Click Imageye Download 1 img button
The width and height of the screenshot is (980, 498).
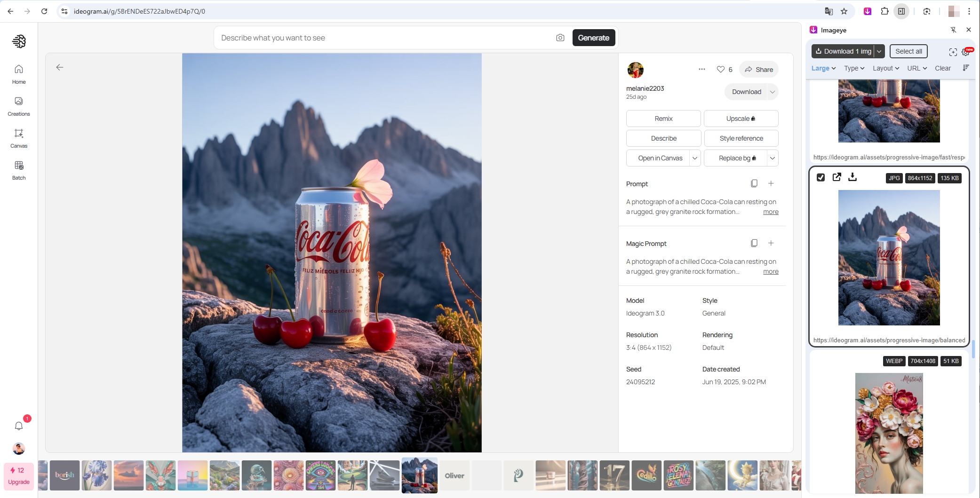coord(843,51)
